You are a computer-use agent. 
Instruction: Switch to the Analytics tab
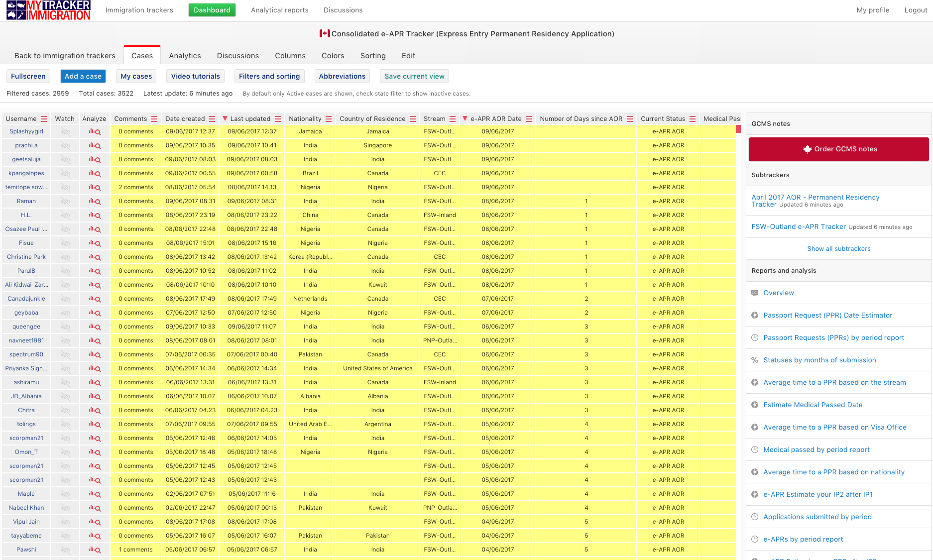[x=185, y=56]
